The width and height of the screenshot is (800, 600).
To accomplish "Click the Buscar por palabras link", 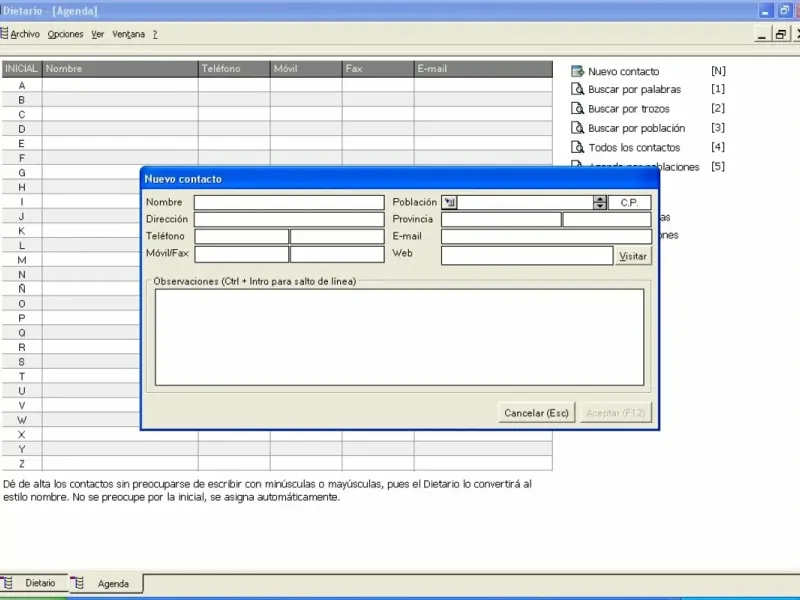I will coord(634,89).
